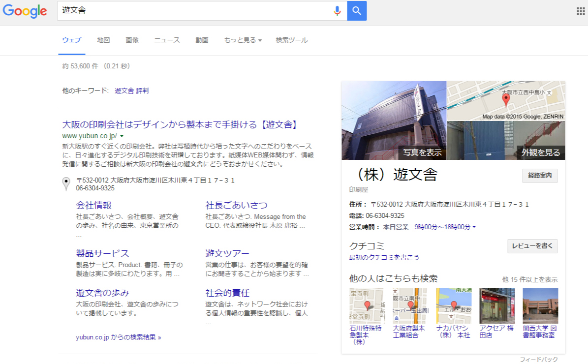Click the レビューを書く button
Image resolution: width=588 pixels, height=364 pixels.
pyautogui.click(x=532, y=246)
